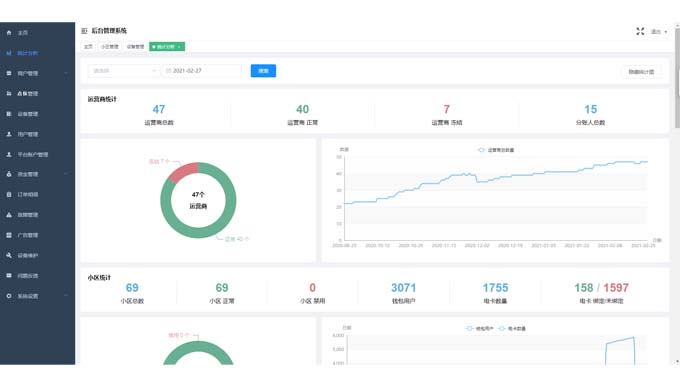
Task: Click the 隐藏统计图 hide charts button
Action: click(x=641, y=72)
